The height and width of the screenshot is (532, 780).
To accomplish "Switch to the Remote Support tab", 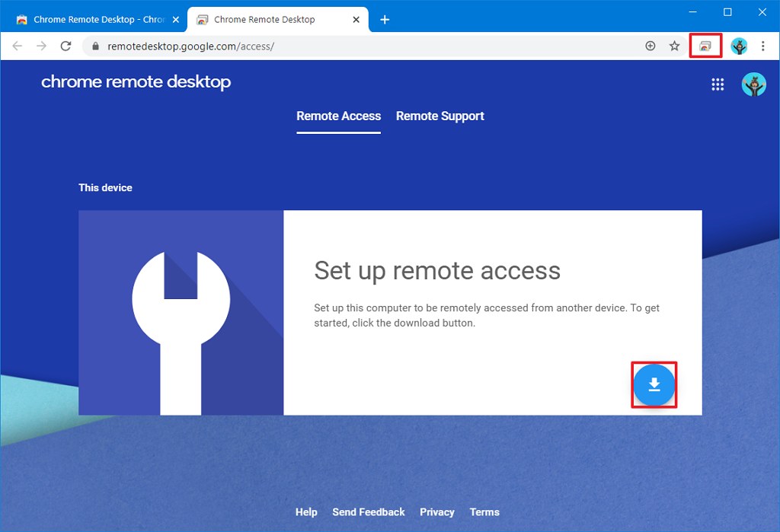I will (x=440, y=116).
